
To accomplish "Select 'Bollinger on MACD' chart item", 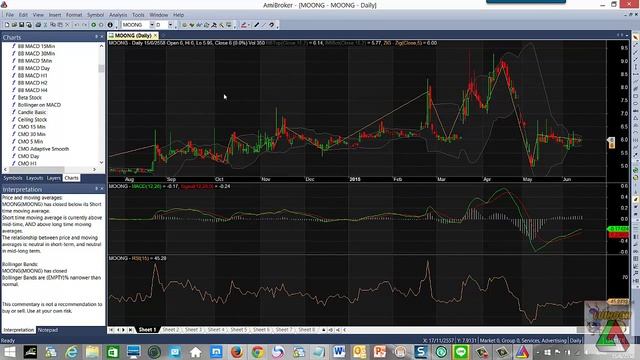I will [x=39, y=105].
